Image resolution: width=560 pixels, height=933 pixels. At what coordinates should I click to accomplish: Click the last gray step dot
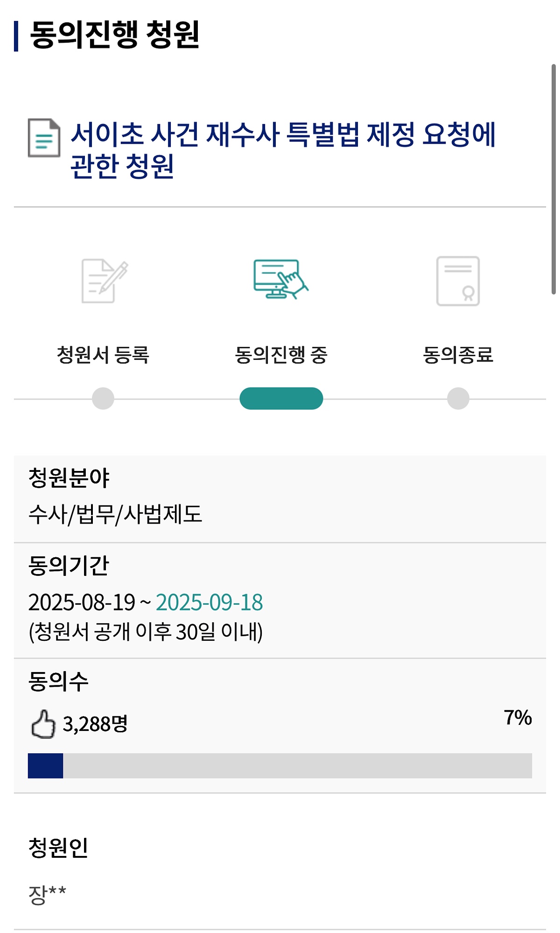point(458,399)
